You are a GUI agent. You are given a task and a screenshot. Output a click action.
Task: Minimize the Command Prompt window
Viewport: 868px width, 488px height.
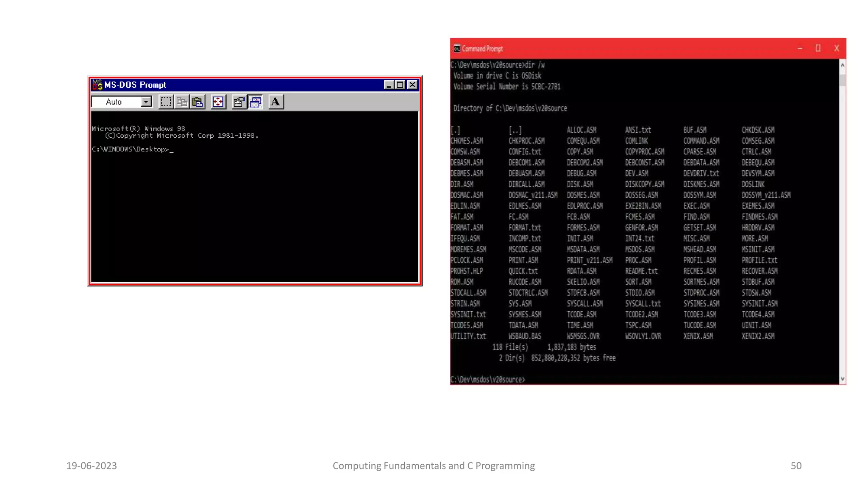[x=800, y=48]
